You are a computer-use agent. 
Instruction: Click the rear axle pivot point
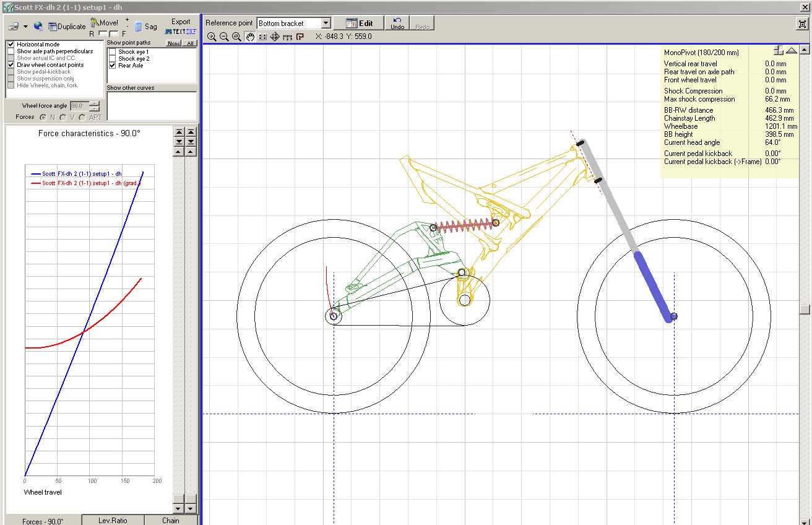pyautogui.click(x=334, y=316)
